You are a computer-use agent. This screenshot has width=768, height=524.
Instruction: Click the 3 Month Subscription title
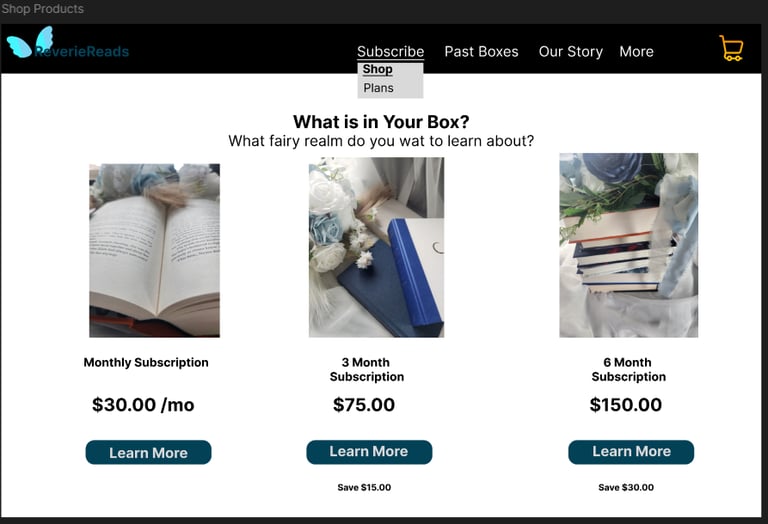pos(367,369)
